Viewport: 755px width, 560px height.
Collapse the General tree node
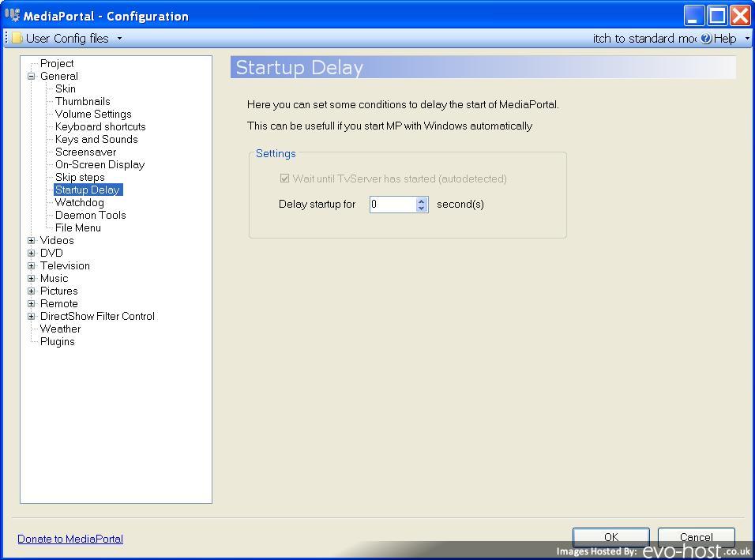[x=32, y=76]
